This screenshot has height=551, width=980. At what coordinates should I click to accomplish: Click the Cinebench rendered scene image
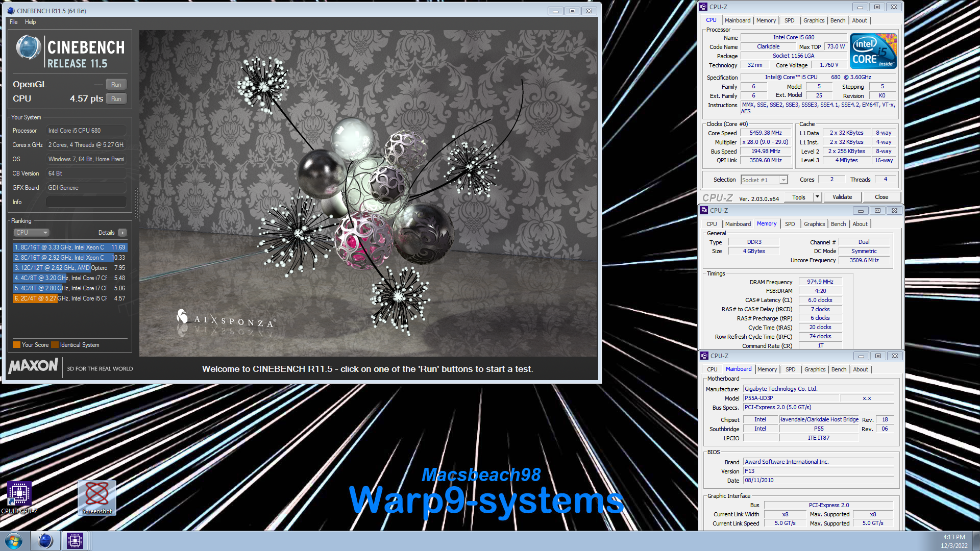click(368, 193)
